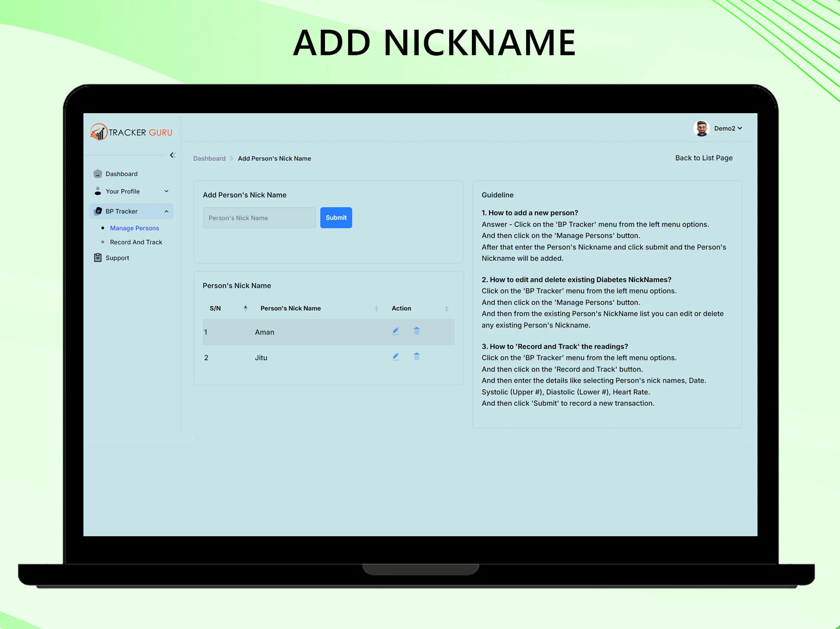Expand the Your Profile chevron
This screenshot has height=629, width=840.
tap(166, 191)
